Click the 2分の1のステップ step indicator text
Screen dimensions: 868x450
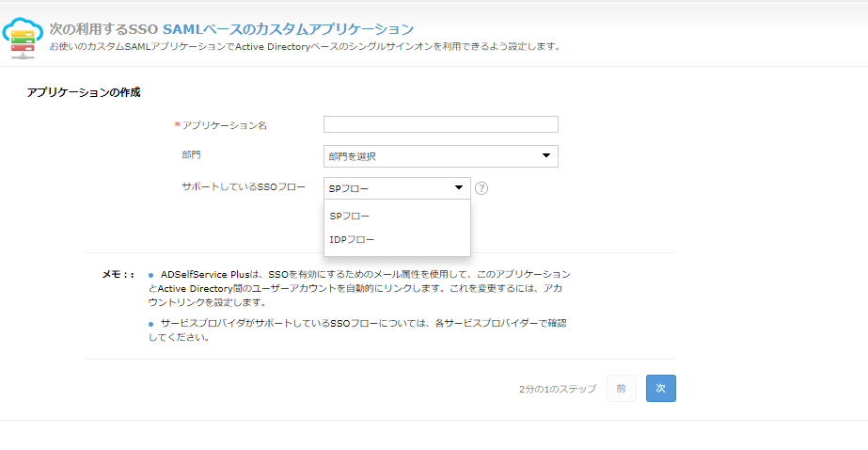[x=557, y=389]
